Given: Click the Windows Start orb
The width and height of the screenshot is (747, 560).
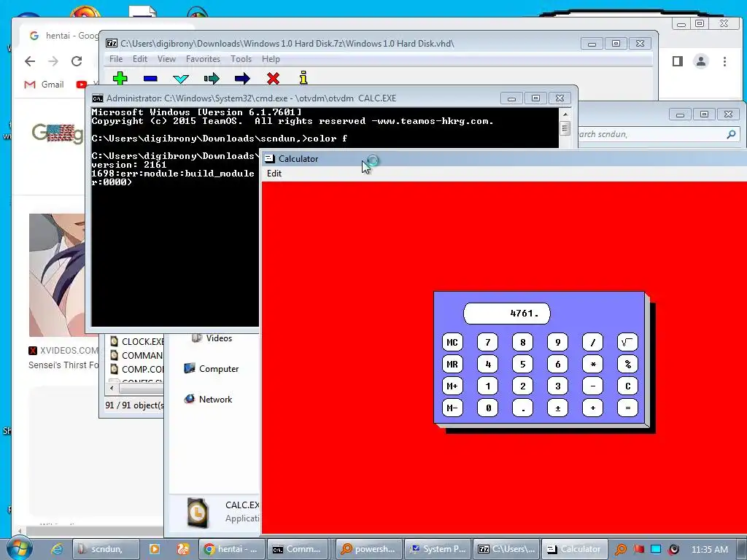Looking at the screenshot, I should tap(19, 548).
